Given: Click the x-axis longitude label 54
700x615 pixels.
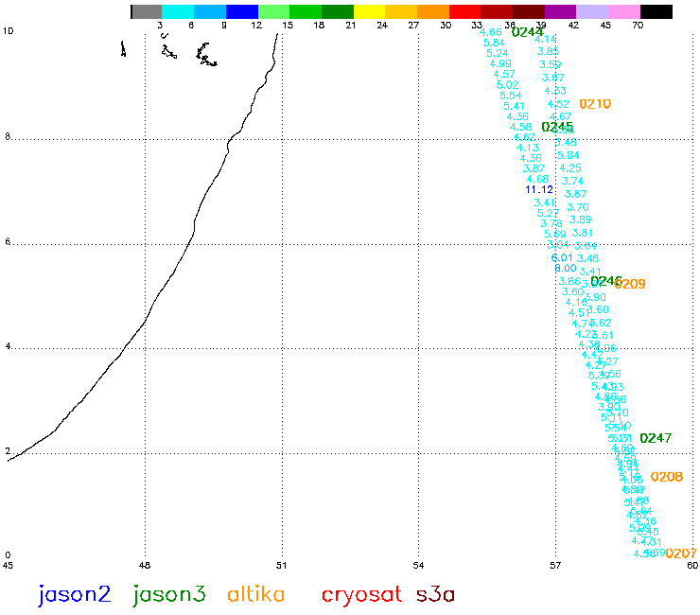Looking at the screenshot, I should pos(418,566).
